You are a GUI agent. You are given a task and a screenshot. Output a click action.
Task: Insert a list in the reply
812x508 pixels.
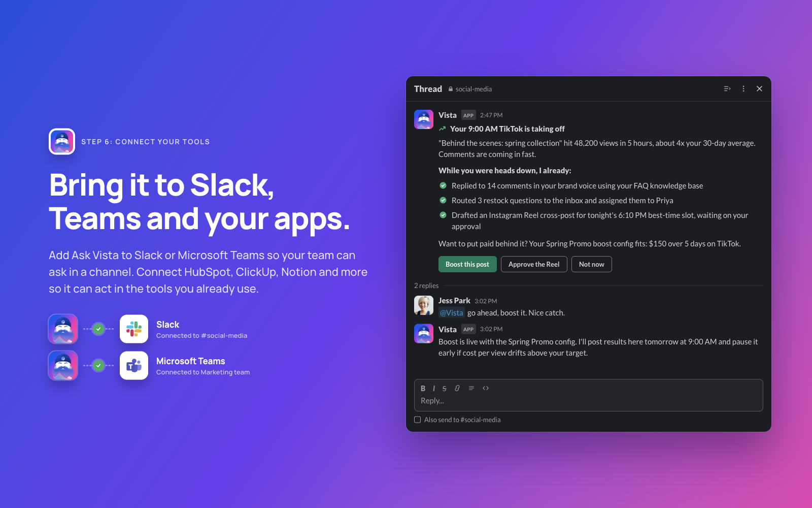click(x=471, y=388)
